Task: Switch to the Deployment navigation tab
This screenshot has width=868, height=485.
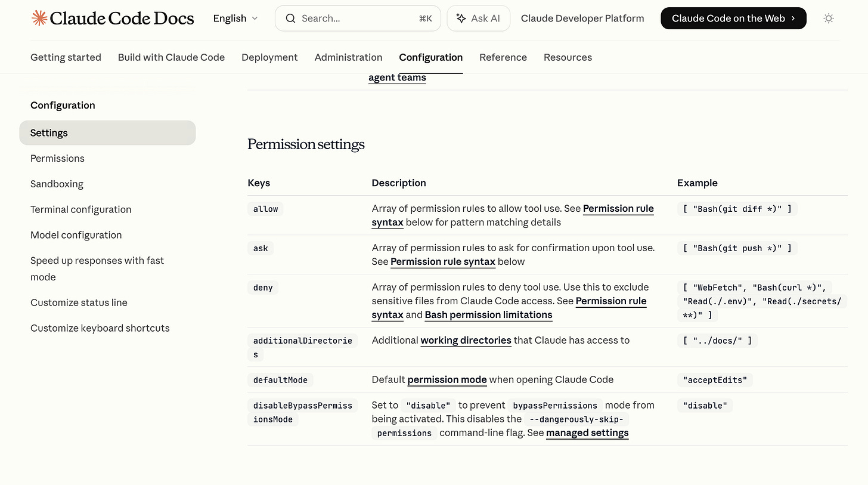Action: click(269, 57)
